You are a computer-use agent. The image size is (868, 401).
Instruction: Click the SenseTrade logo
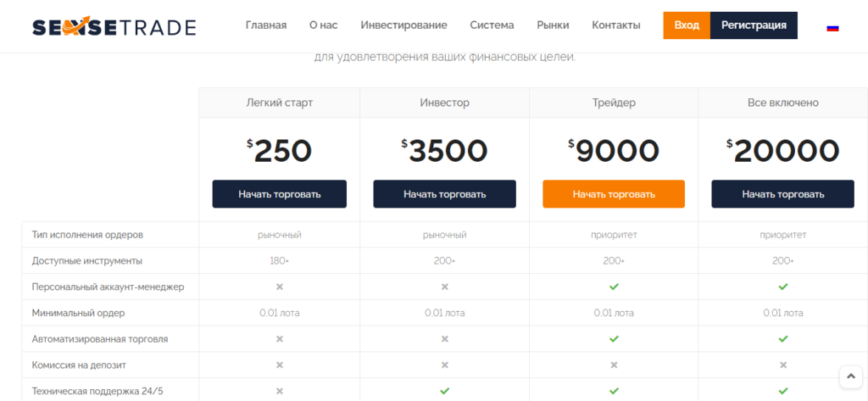coord(114,26)
